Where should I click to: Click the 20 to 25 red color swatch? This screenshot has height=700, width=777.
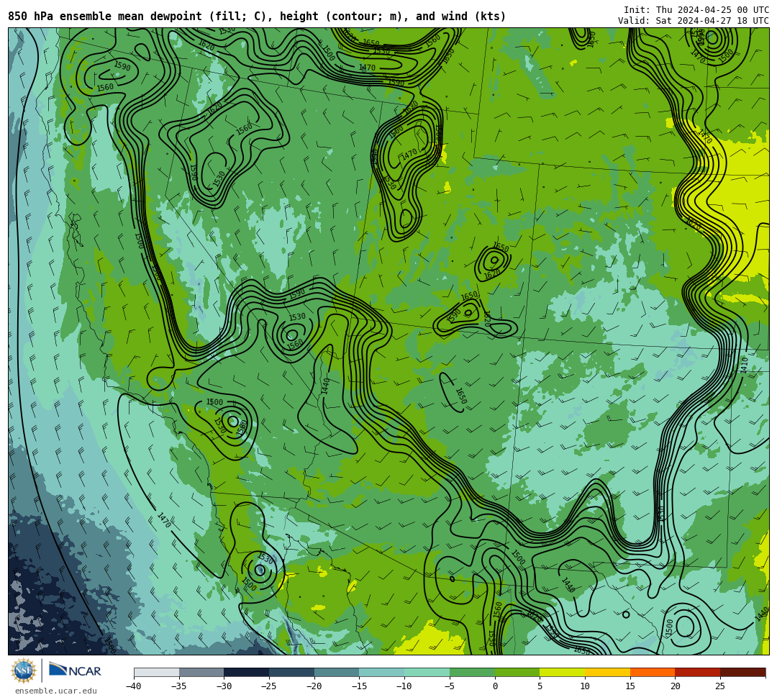point(698,672)
